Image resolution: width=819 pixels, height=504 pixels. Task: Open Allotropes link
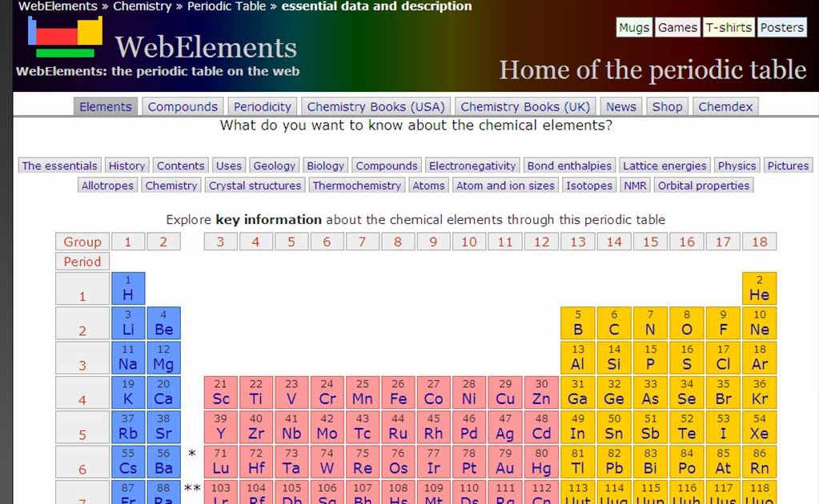(x=107, y=186)
